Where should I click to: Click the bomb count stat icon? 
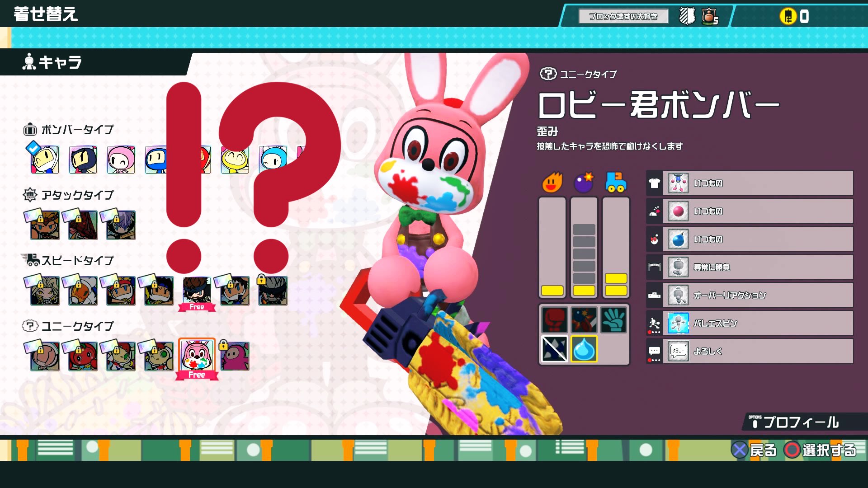click(x=584, y=182)
